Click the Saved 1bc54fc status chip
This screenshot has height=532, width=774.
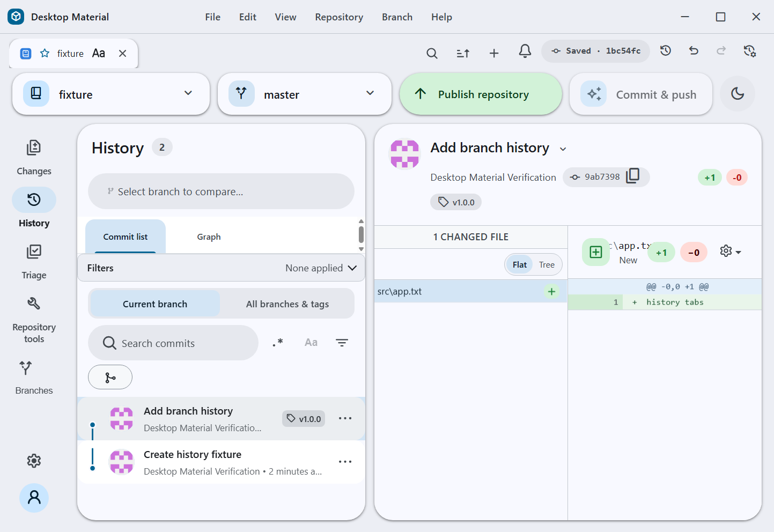click(595, 51)
